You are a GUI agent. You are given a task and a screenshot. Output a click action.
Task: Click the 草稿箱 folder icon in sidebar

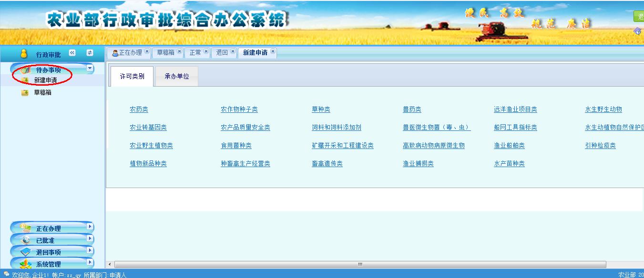[25, 93]
